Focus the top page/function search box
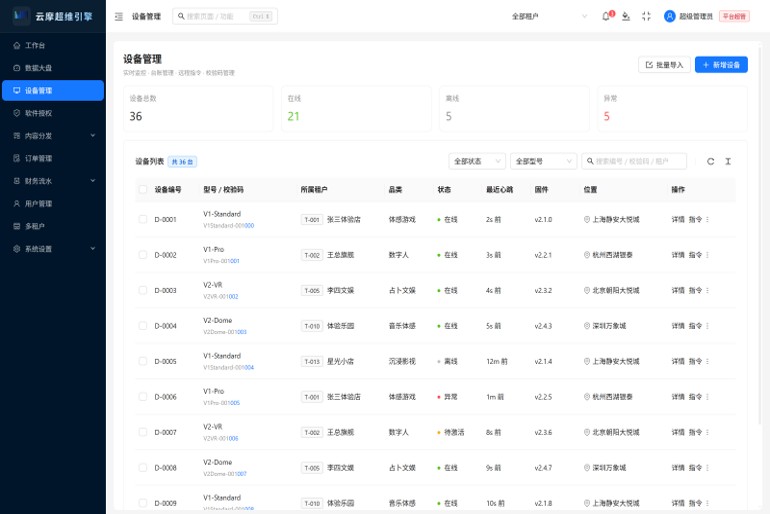This screenshot has height=514, width=770. (225, 16)
